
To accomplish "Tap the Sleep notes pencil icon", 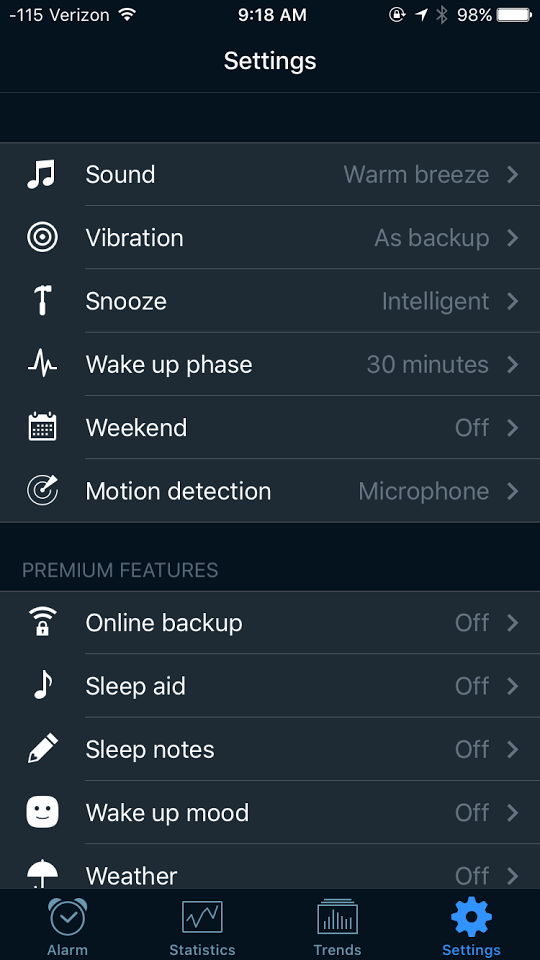I will point(42,749).
